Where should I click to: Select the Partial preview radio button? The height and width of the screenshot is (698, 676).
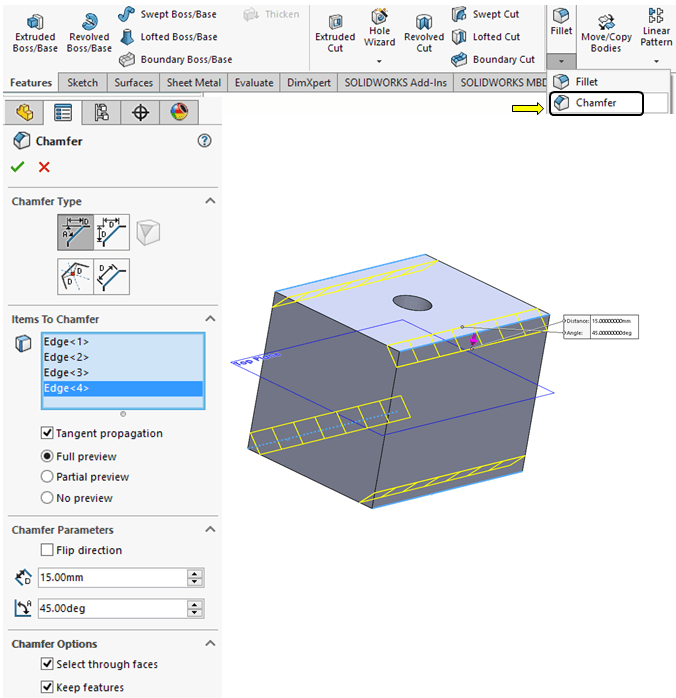coord(47,477)
